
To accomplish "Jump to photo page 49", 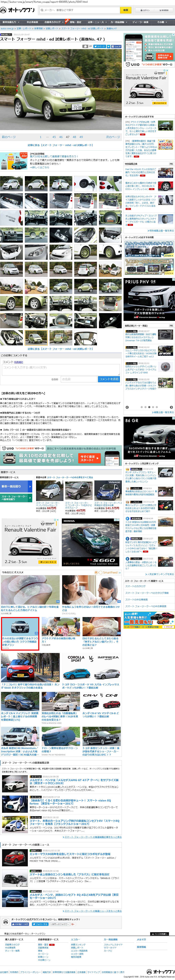I will [81, 137].
